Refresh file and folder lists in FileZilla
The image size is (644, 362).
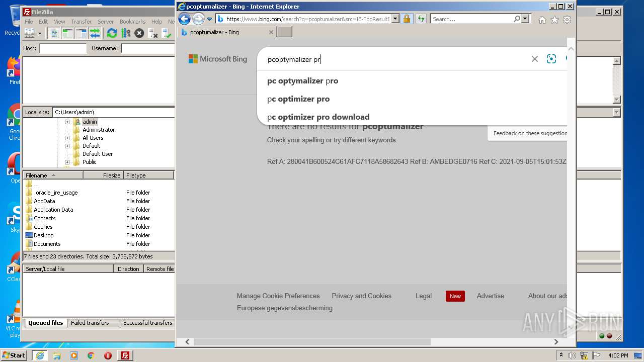point(112,33)
